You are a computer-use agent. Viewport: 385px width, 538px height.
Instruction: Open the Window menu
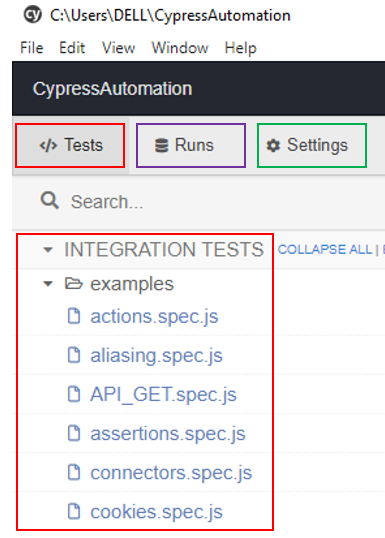click(180, 48)
